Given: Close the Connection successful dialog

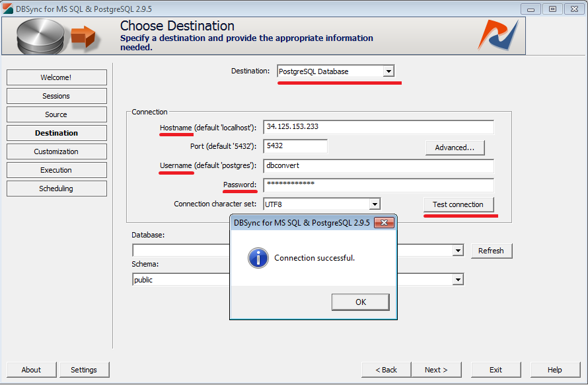Looking at the screenshot, I should pyautogui.click(x=384, y=223).
